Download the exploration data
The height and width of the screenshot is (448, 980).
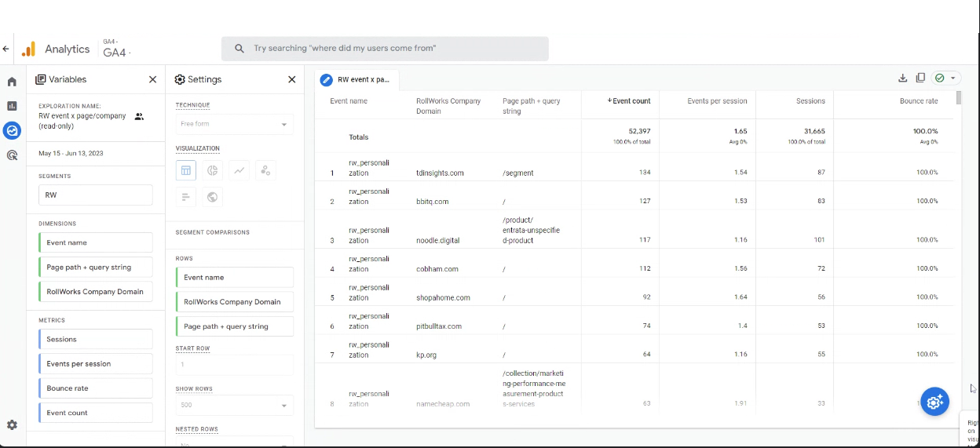[903, 78]
